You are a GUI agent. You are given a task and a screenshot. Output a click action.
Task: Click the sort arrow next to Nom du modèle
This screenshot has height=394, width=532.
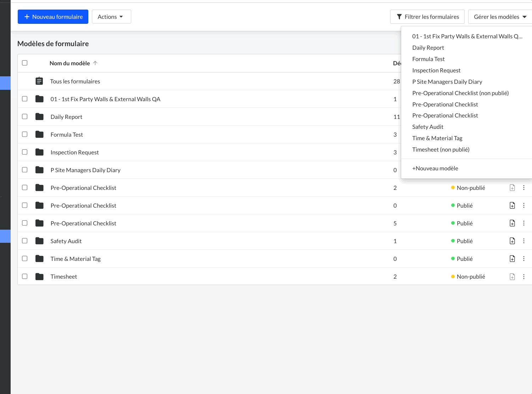[x=95, y=63]
